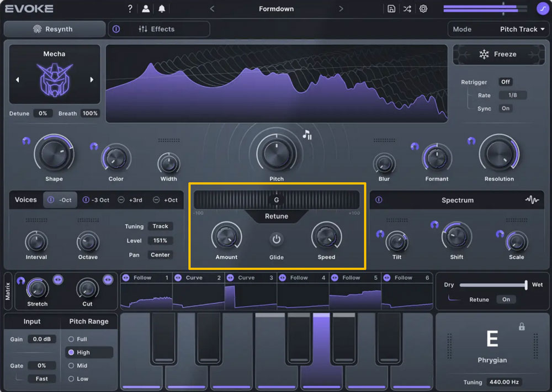Open the user account icon
The width and height of the screenshot is (552, 392).
pyautogui.click(x=146, y=9)
